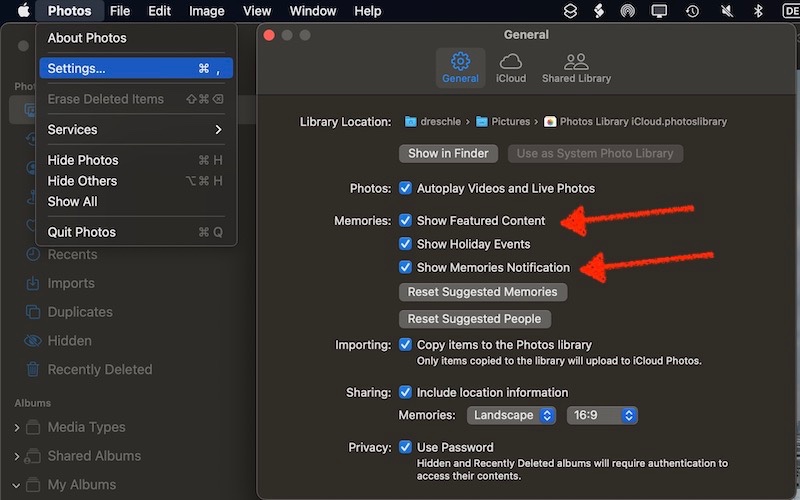The image size is (800, 500).
Task: Open the View menu
Action: click(x=257, y=11)
